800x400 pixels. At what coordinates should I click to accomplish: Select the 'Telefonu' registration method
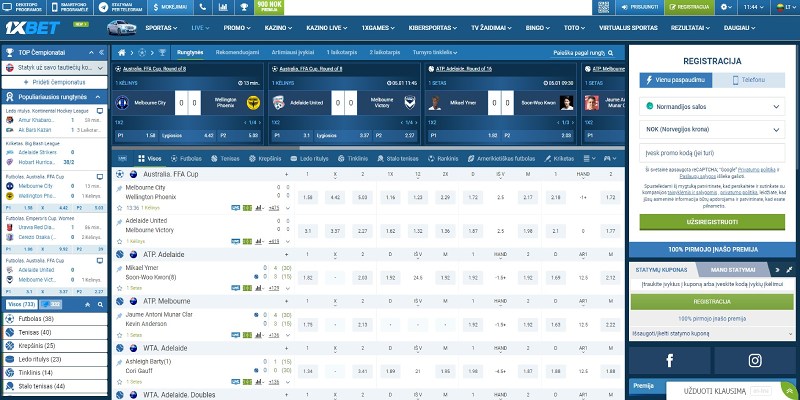[x=748, y=80]
